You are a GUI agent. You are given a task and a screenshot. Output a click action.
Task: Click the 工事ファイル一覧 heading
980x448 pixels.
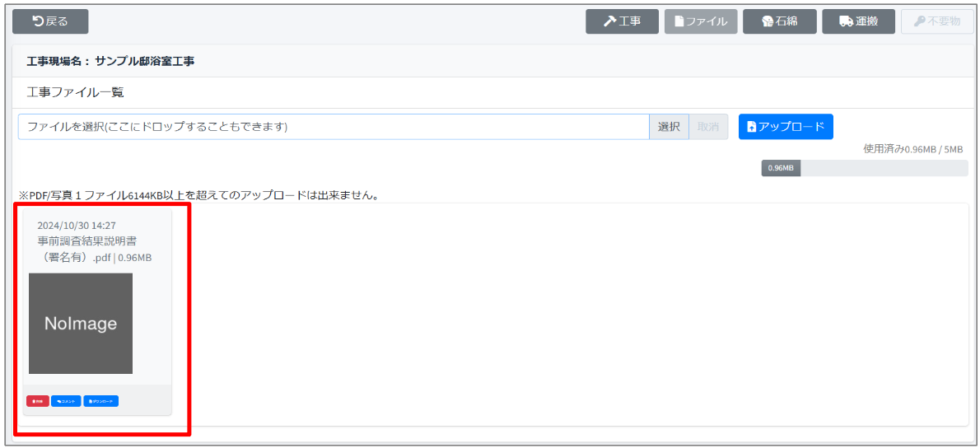click(x=76, y=92)
